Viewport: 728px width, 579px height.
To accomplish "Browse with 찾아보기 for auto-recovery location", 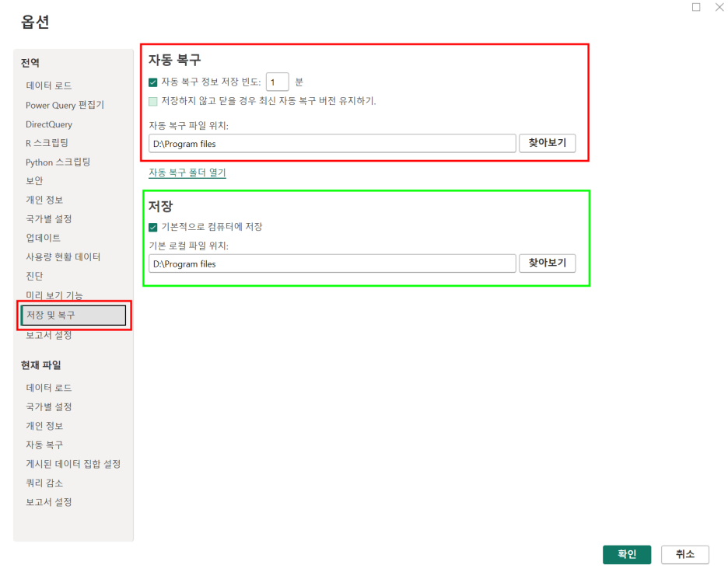I will click(547, 143).
